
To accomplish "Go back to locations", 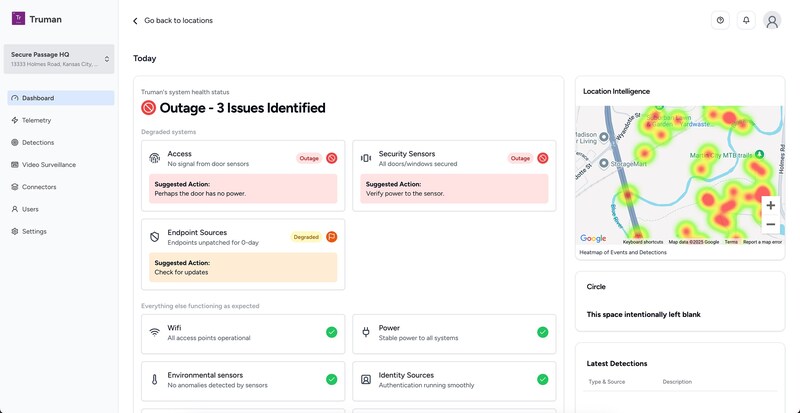I will [x=173, y=20].
